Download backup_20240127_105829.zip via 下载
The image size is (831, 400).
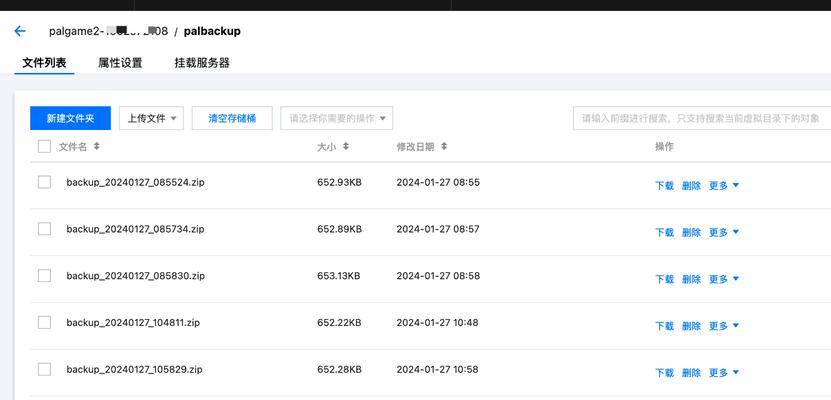665,372
